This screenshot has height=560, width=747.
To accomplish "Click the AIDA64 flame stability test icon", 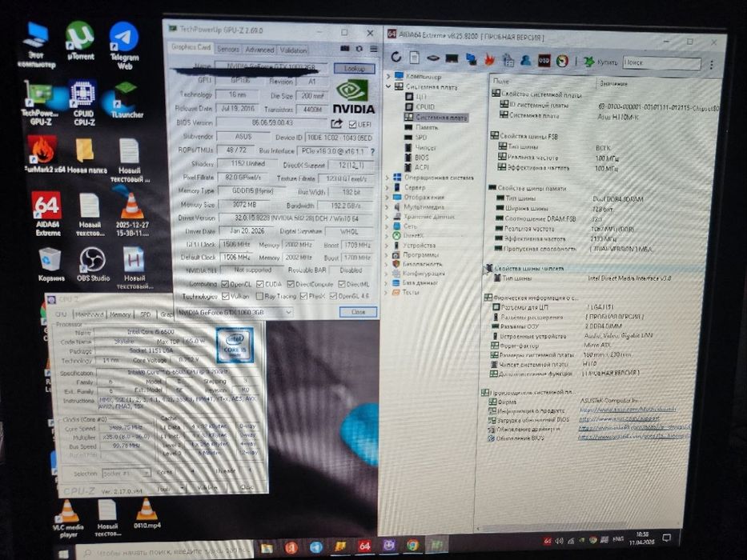I will click(x=489, y=59).
